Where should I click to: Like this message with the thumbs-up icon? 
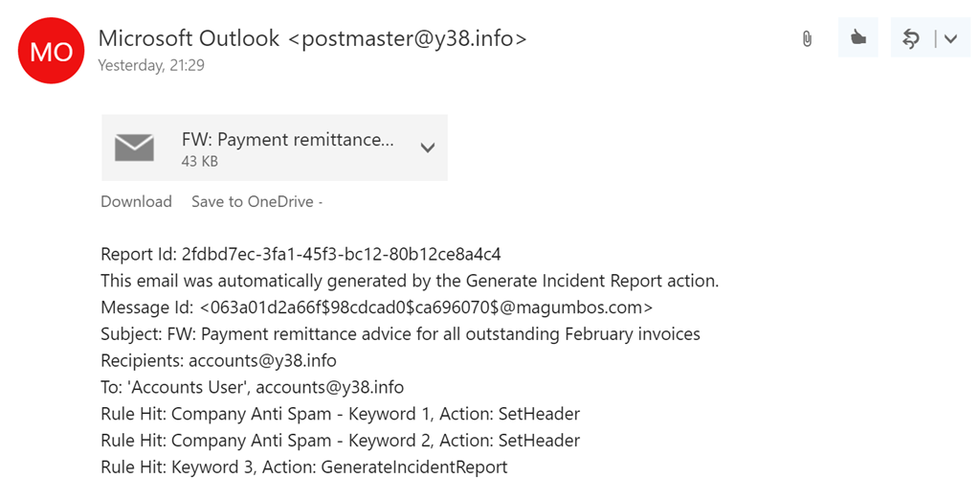pyautogui.click(x=857, y=38)
